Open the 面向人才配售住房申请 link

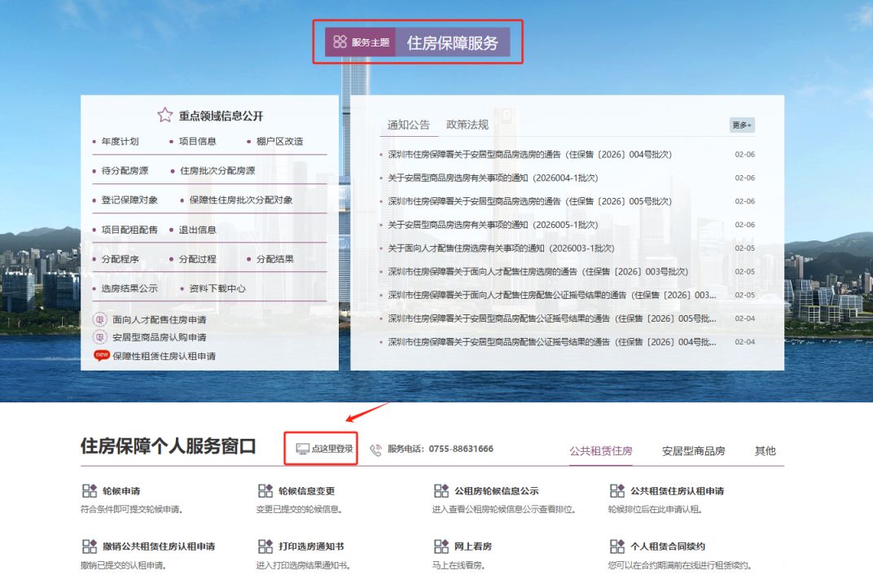[160, 319]
